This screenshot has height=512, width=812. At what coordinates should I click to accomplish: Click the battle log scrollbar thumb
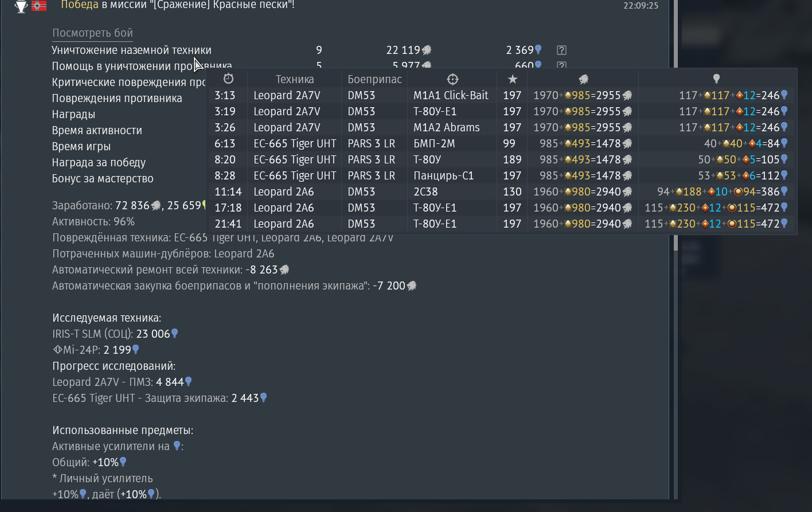(676, 126)
